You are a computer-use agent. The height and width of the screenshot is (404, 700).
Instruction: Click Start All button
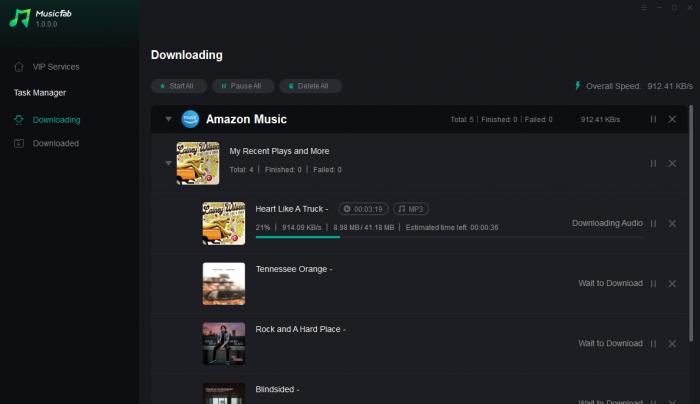(179, 86)
